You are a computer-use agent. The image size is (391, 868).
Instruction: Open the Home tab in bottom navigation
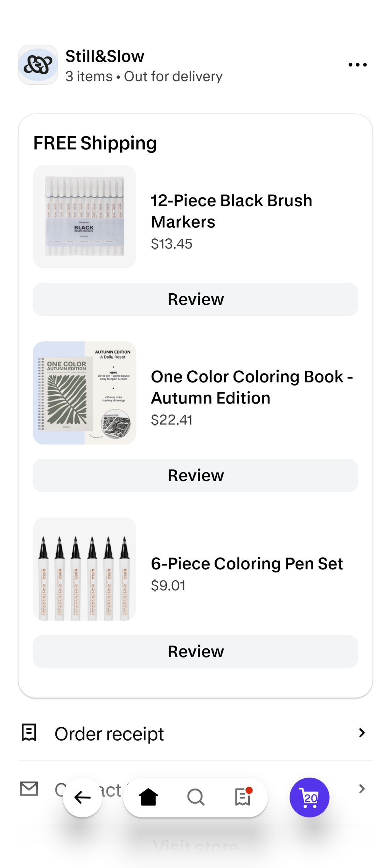(148, 797)
